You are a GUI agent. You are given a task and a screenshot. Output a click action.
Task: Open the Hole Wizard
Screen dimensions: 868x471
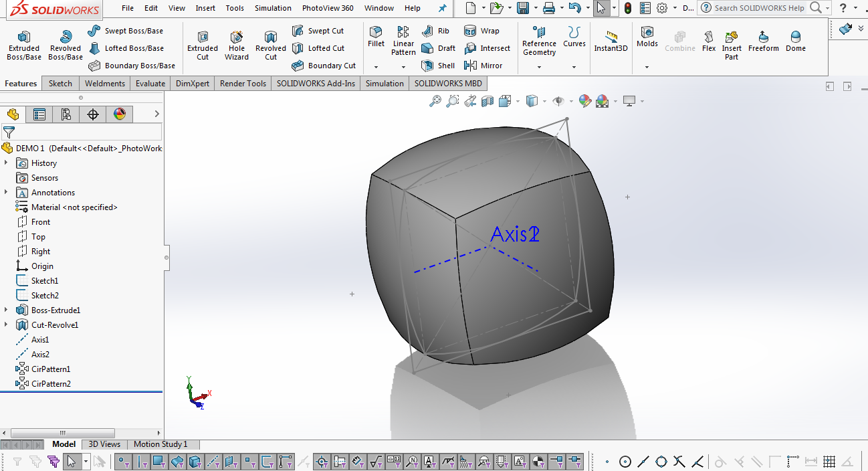[x=237, y=45]
